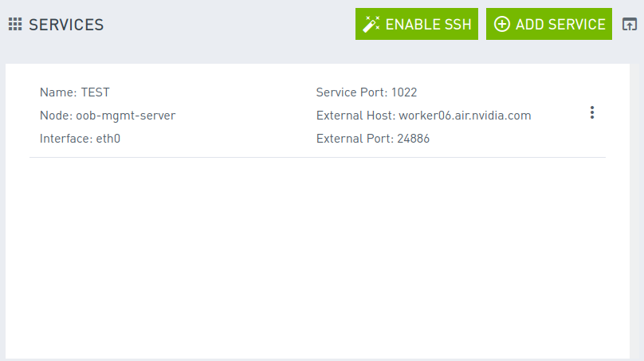Click the plus circle icon on Add Service
Screen dimensions: 644x361
click(502, 25)
